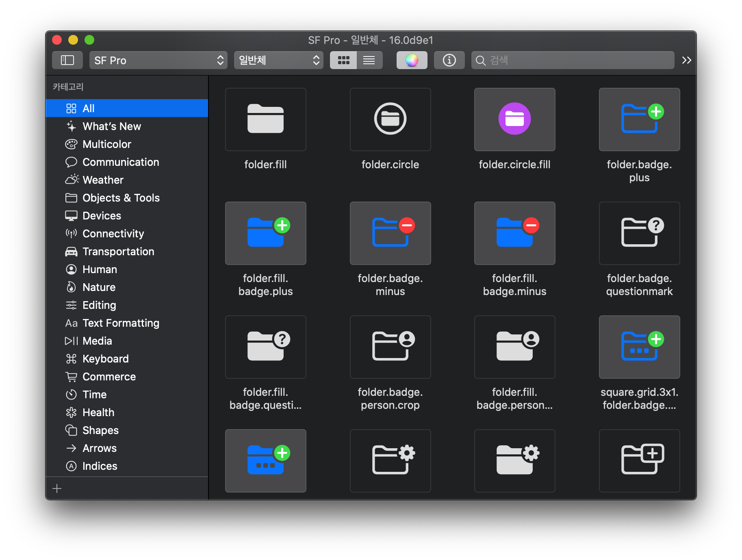
Task: Open the Communication category
Action: tap(127, 162)
